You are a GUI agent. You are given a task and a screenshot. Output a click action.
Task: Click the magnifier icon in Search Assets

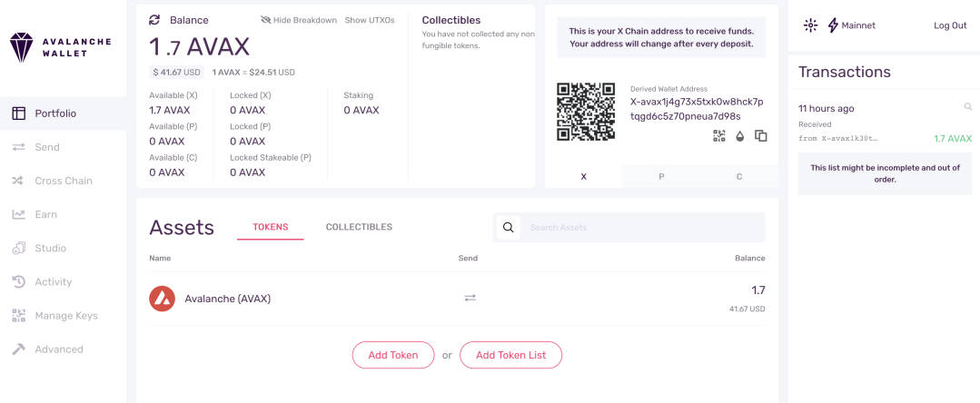(508, 228)
